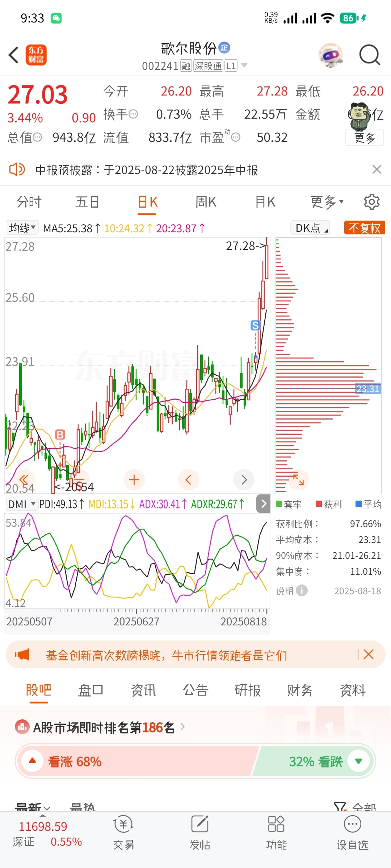Switch to 资料 tab
The height and width of the screenshot is (868, 391).
click(352, 690)
